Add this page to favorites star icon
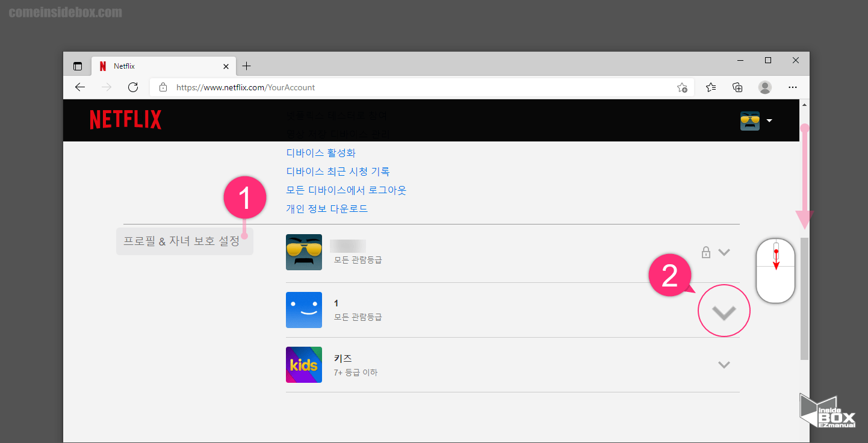 click(682, 87)
